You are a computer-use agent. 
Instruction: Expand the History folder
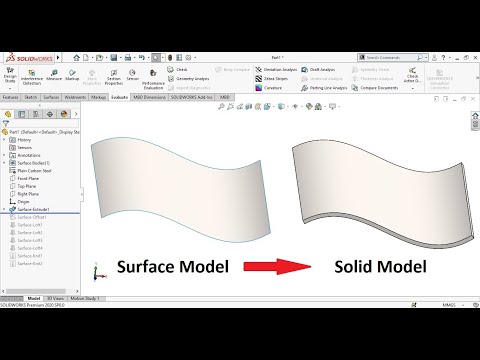point(4,140)
